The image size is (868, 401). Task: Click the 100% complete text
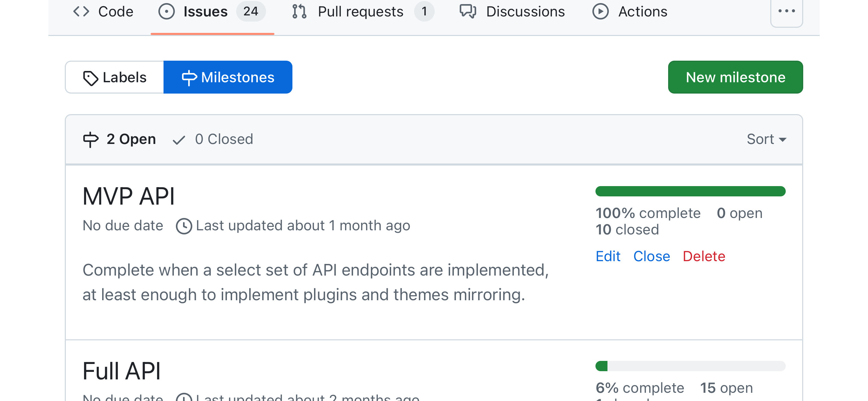point(648,213)
